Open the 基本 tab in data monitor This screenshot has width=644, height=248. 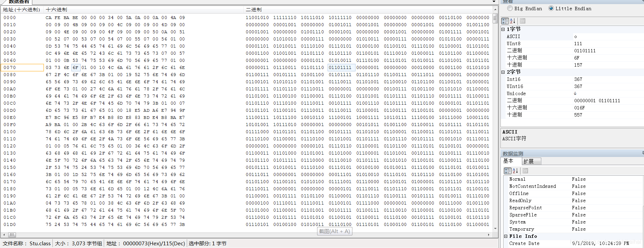click(509, 161)
